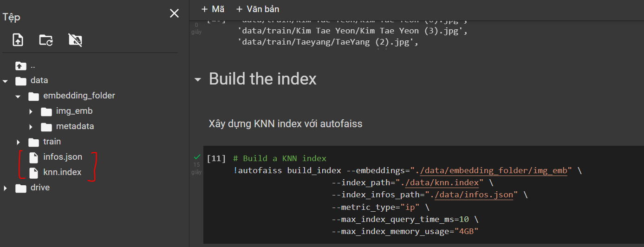Viewport: 644px width, 247px height.
Task: Refresh the file browser folder
Action: pyautogui.click(x=46, y=40)
